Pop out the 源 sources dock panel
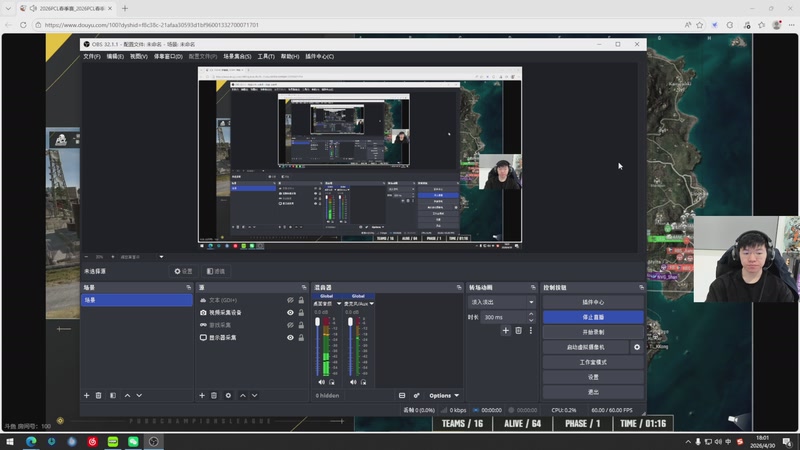 (x=304, y=288)
